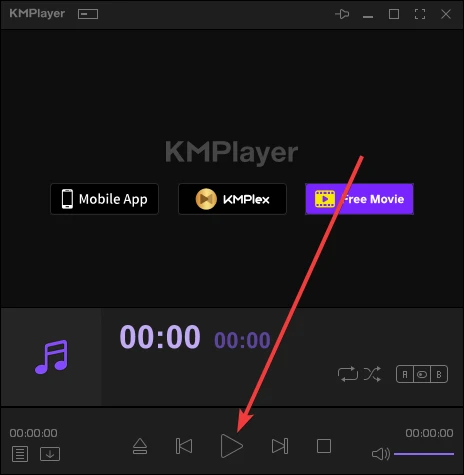The width and height of the screenshot is (464, 475).
Task: Mute audio via the speaker icon
Action: tap(380, 454)
